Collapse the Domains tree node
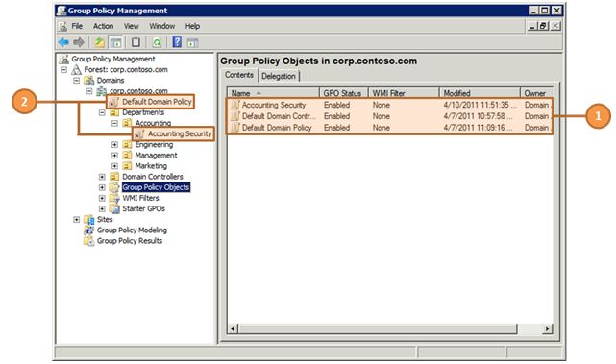 click(77, 81)
